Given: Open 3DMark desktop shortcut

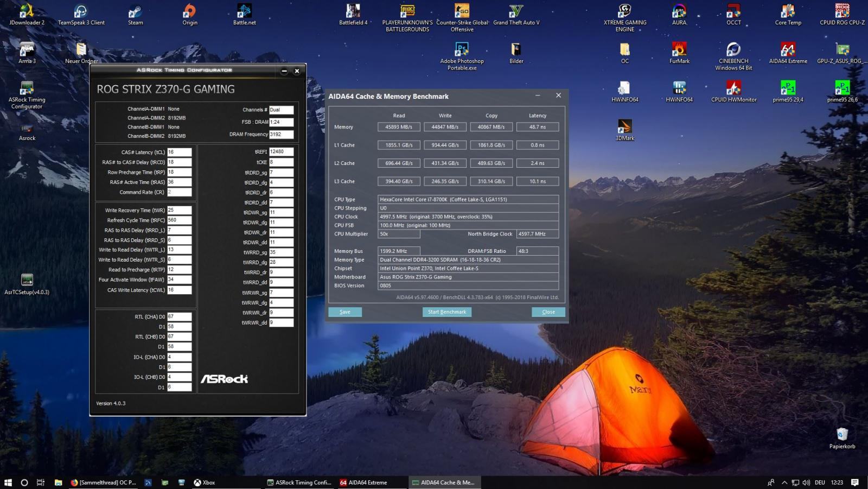Looking at the screenshot, I should [x=625, y=130].
